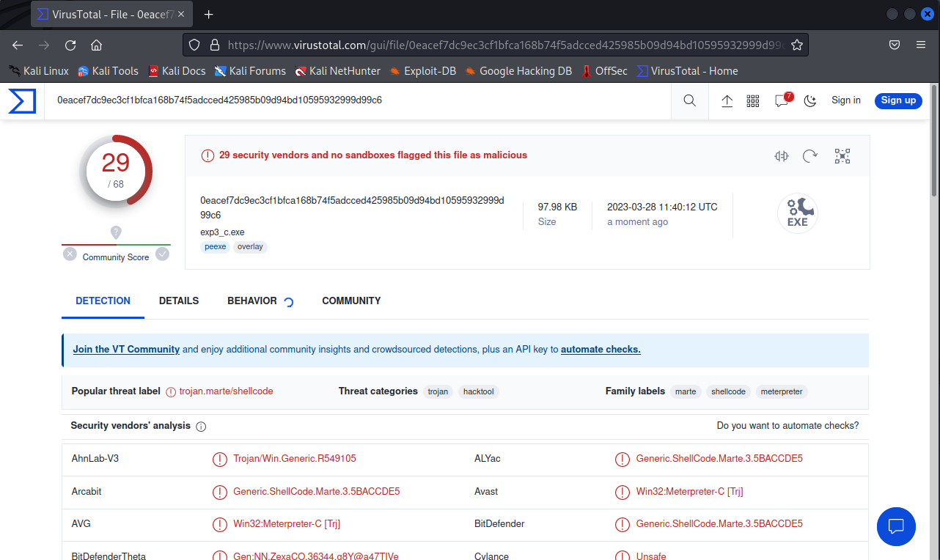
Task: Click the overlay tag
Action: tap(250, 247)
